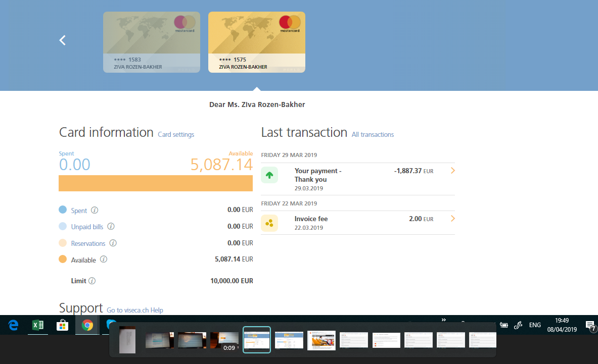Open the Invoice fee entry text
Screen dimensions: 598x364
(311, 219)
